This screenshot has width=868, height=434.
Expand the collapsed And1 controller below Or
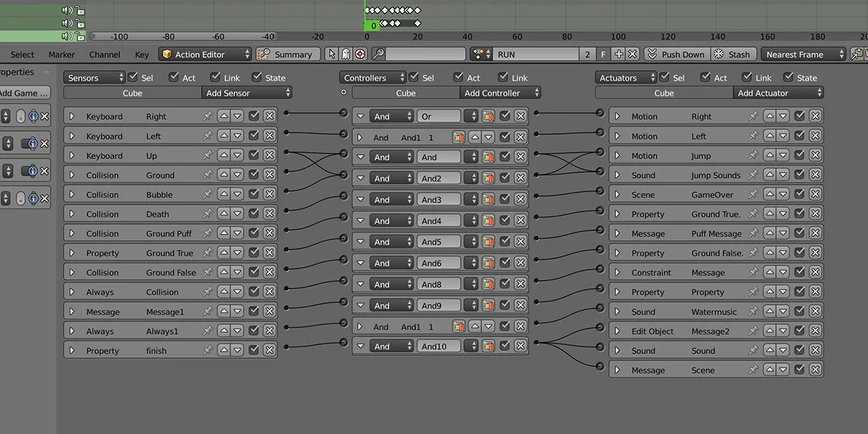[x=360, y=137]
